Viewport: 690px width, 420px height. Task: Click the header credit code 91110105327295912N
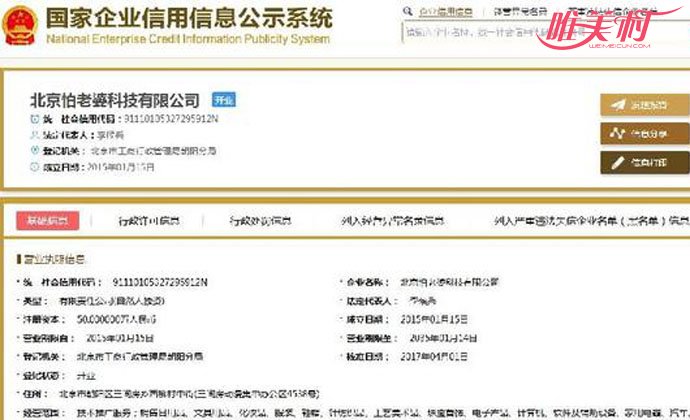coord(171,119)
